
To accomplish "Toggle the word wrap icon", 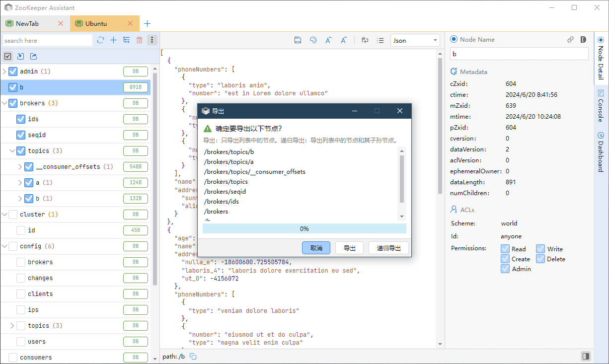I will (x=365, y=40).
